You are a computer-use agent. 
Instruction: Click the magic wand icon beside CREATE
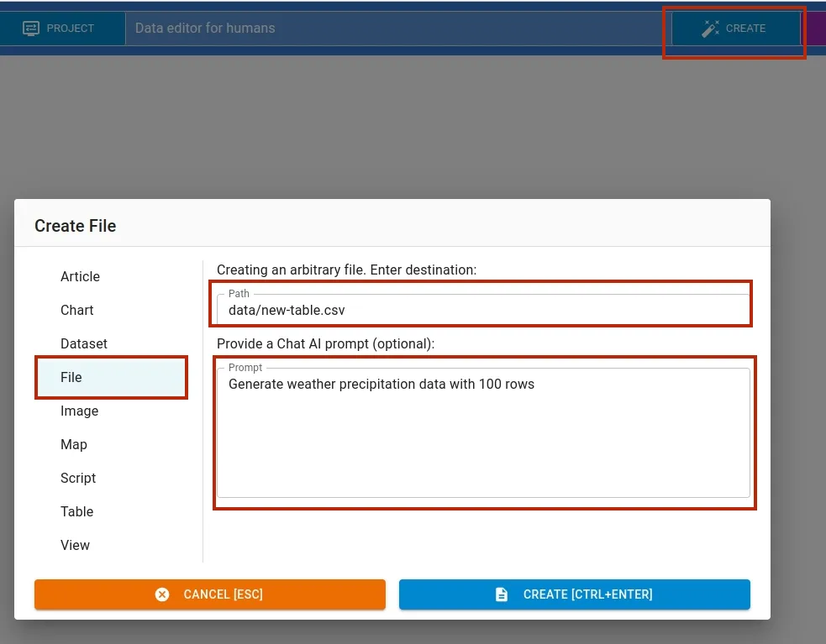tap(710, 29)
